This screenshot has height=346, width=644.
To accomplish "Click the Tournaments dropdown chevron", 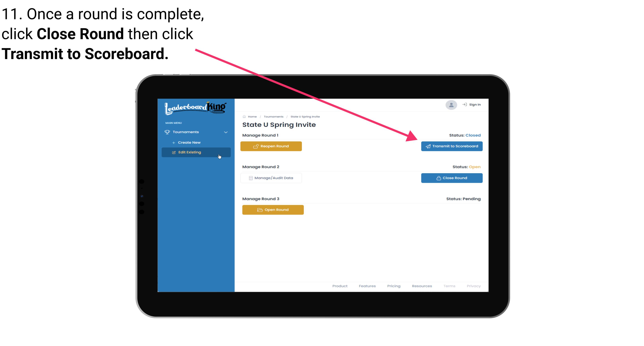I will pyautogui.click(x=226, y=132).
